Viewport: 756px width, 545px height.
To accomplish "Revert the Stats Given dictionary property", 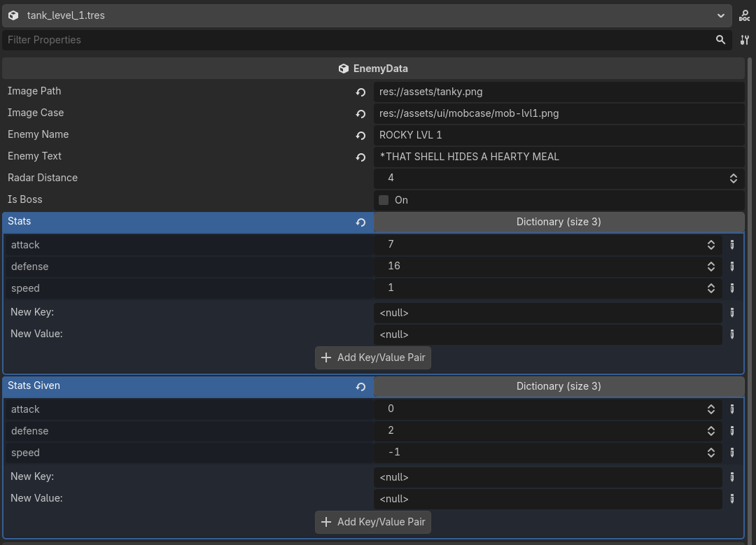I will (x=360, y=386).
